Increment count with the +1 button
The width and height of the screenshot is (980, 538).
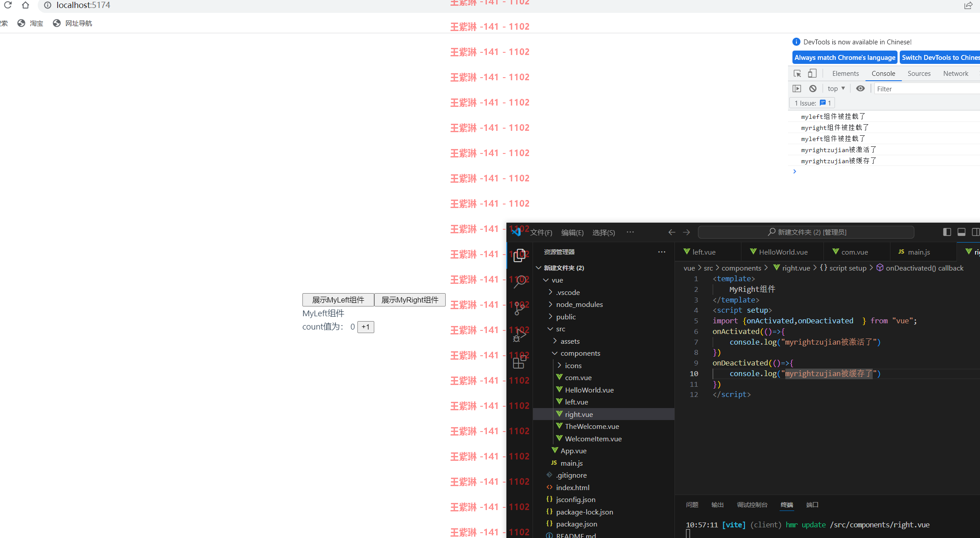pos(365,327)
